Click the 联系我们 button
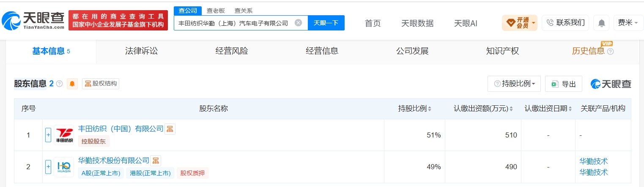644x187 pixels. pos(565,23)
